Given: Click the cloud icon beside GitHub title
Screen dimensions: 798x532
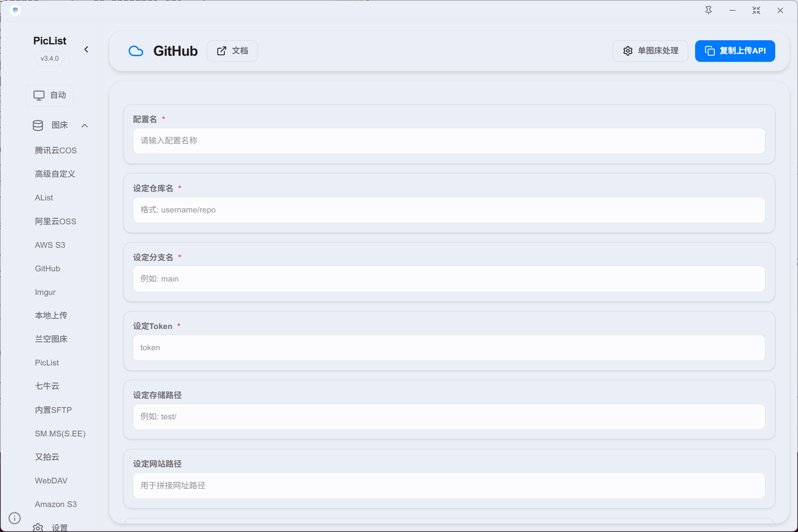Looking at the screenshot, I should (136, 51).
